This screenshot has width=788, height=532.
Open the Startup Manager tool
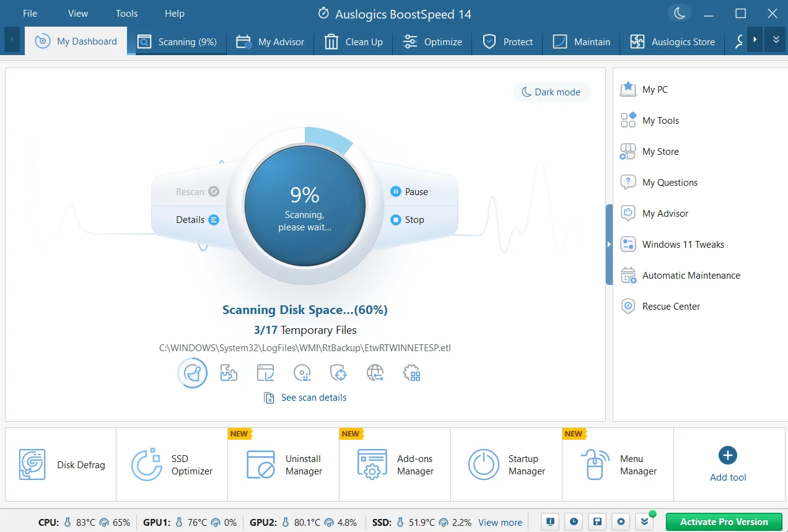tap(506, 465)
